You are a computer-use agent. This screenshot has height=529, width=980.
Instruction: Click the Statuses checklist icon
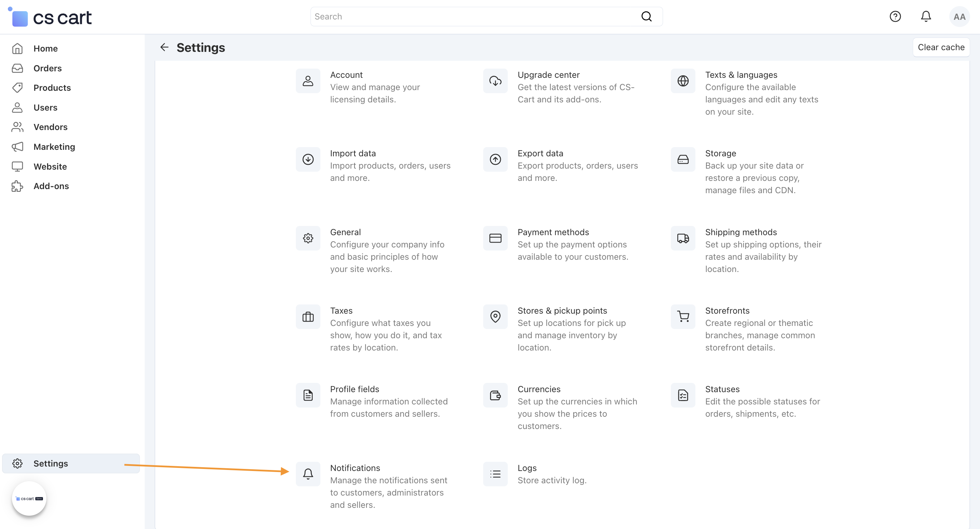(683, 395)
